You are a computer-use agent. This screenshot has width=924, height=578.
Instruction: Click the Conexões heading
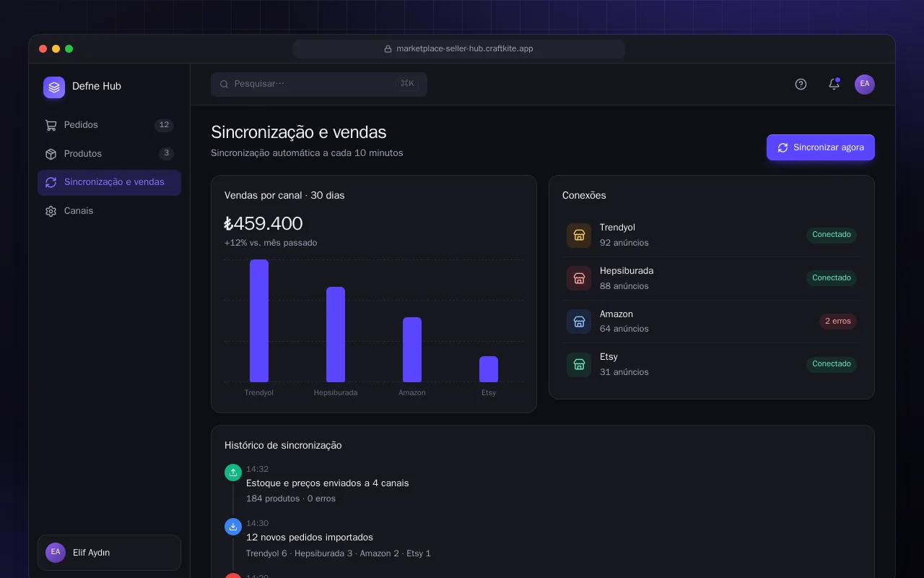[x=584, y=196]
